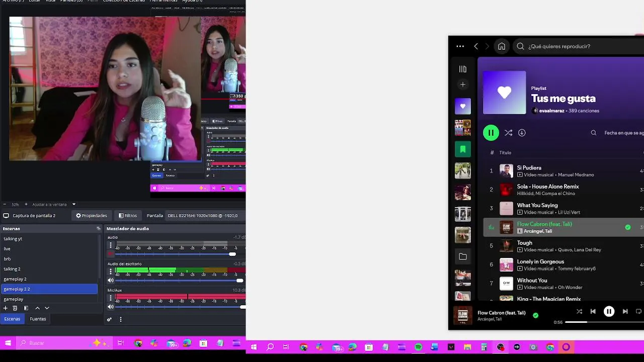Toggle liked checkmark on Flow Cabron row

tap(628, 227)
